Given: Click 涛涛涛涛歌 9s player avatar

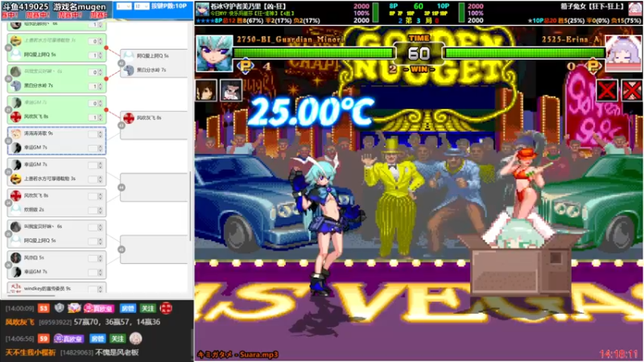Looking at the screenshot, I should (x=15, y=134).
